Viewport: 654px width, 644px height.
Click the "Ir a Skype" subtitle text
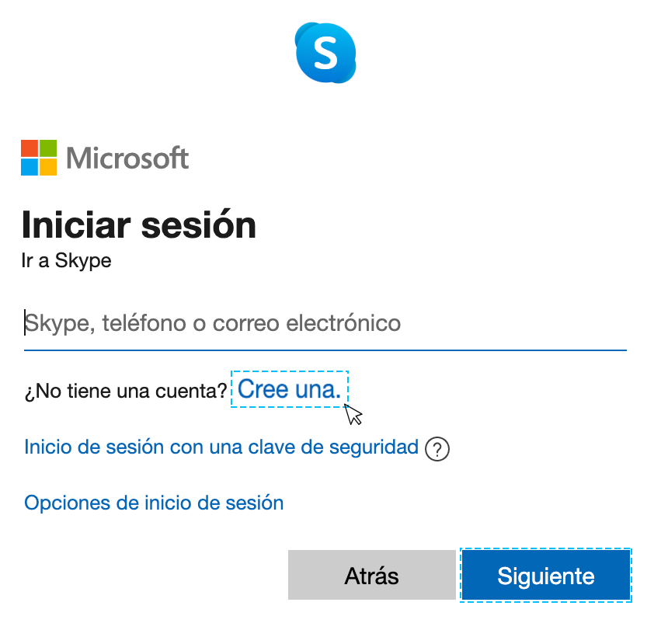[68, 261]
